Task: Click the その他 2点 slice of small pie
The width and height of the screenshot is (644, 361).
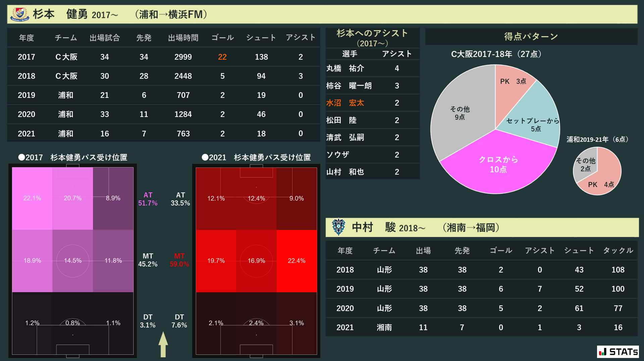Action: click(x=586, y=165)
